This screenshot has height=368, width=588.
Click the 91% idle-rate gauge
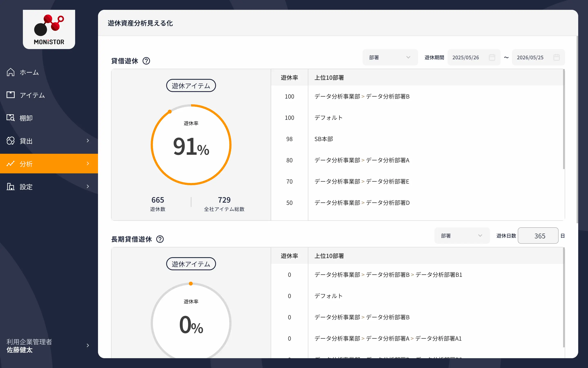pyautogui.click(x=191, y=145)
